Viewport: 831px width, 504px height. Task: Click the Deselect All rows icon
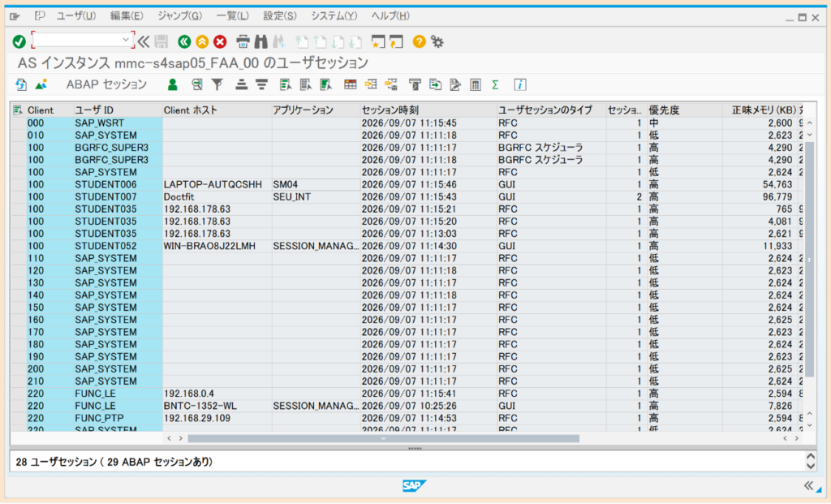(x=306, y=84)
